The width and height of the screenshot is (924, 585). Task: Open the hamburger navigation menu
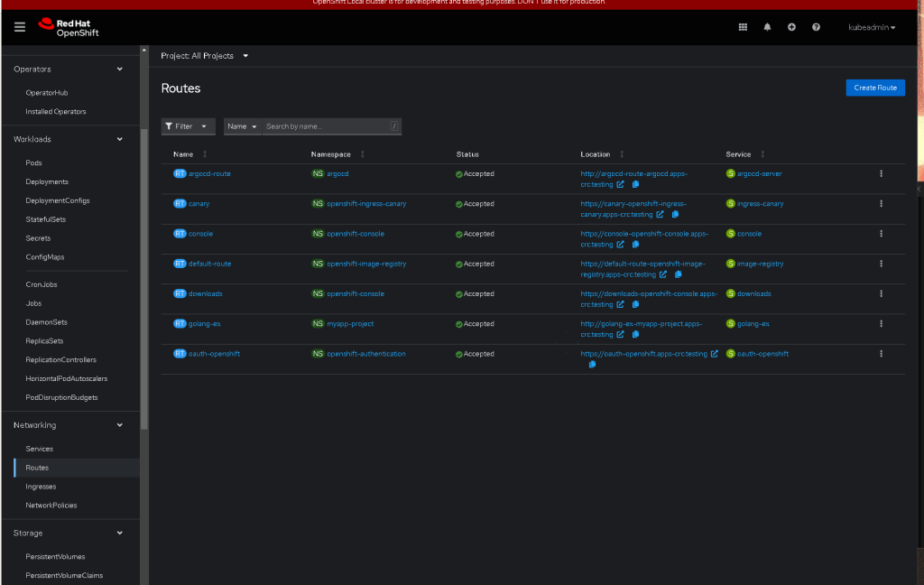pos(20,27)
